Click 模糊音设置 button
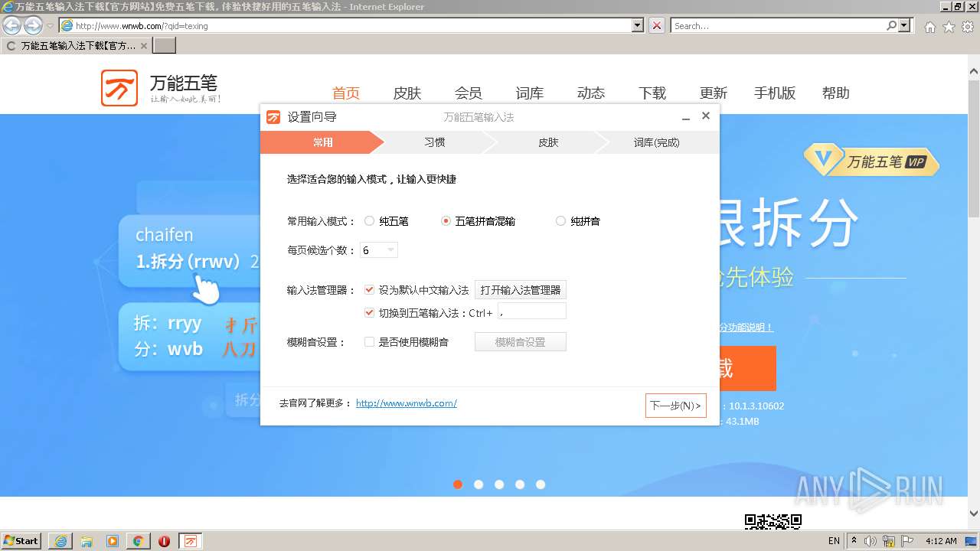Screen dimensions: 980x551 click(x=521, y=342)
